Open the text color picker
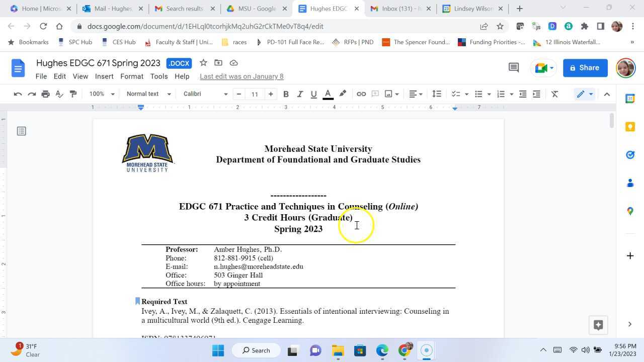This screenshot has height=362, width=644. pyautogui.click(x=328, y=94)
